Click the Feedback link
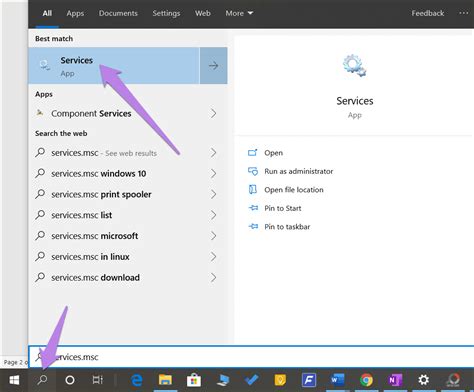The width and height of the screenshot is (474, 392). (x=428, y=13)
